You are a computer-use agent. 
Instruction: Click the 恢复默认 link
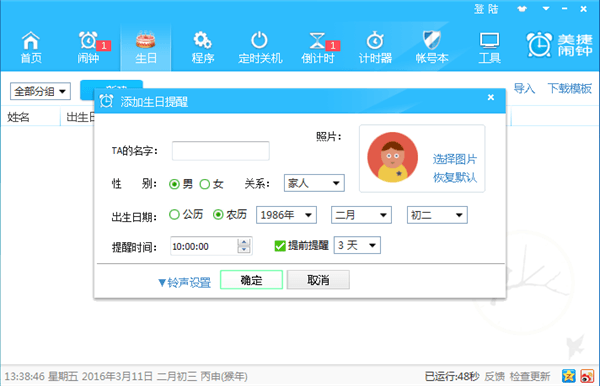tap(455, 178)
